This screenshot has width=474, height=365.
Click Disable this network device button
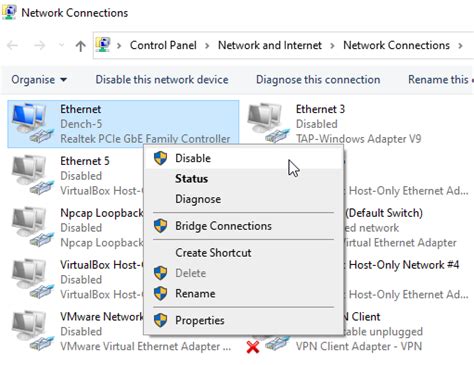[x=162, y=80]
